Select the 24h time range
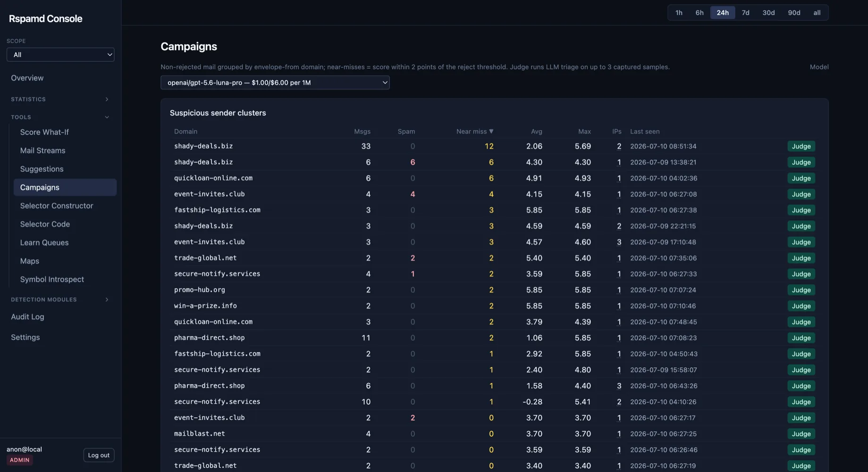 pos(723,13)
